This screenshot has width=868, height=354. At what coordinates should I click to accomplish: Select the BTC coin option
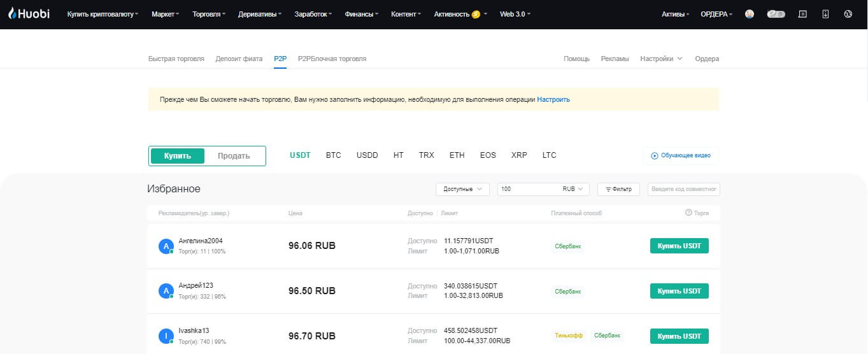point(333,155)
